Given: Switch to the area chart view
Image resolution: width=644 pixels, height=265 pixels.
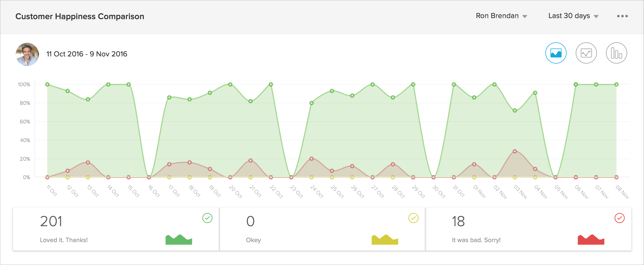Looking at the screenshot, I should tap(556, 53).
